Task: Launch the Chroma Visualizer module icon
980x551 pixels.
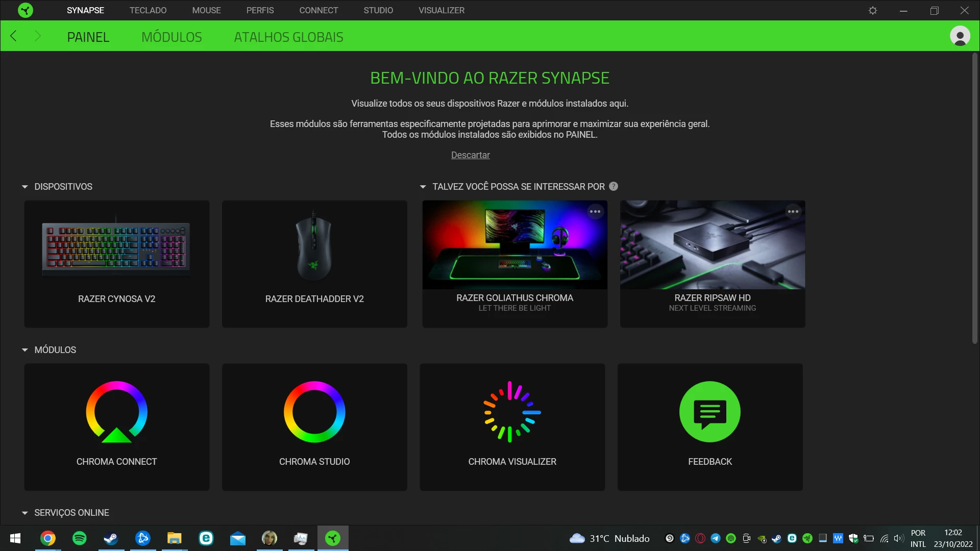Action: click(x=512, y=412)
